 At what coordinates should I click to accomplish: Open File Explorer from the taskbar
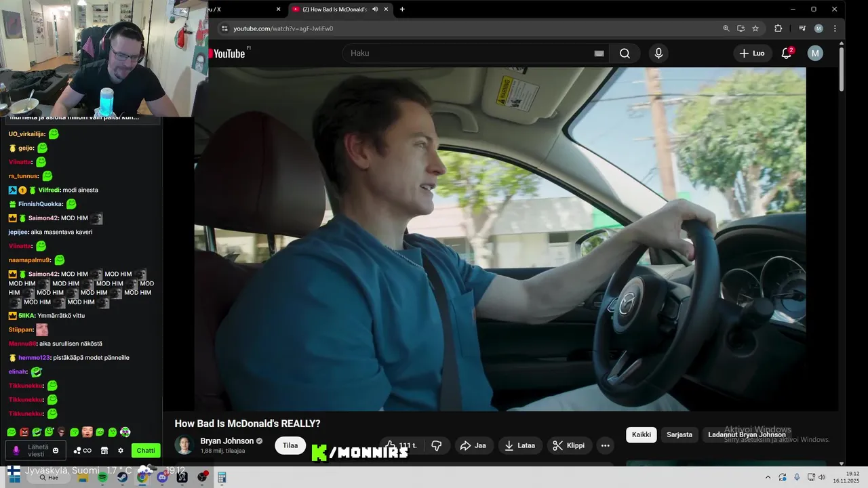pos(83,478)
